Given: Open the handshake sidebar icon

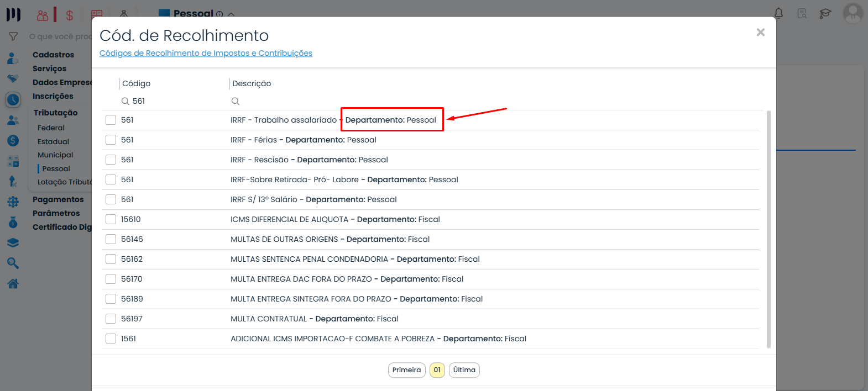Looking at the screenshot, I should (13, 78).
